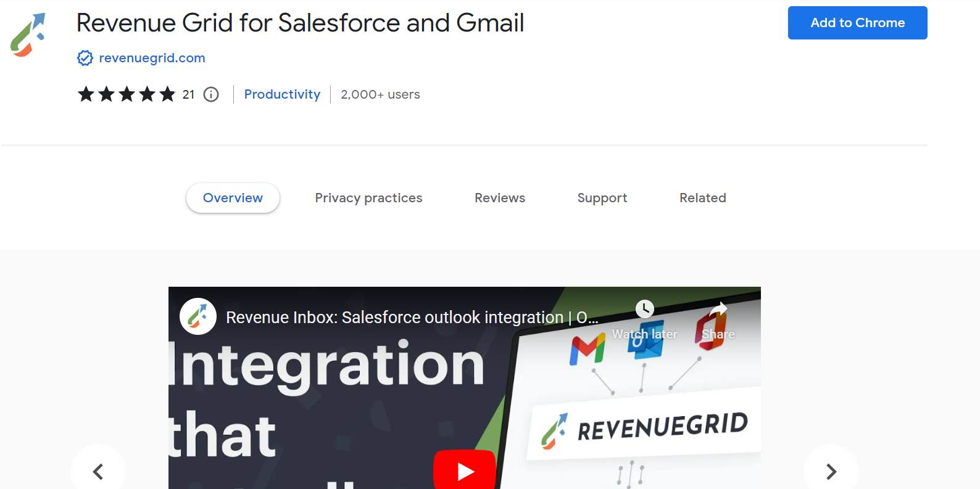Open the Related tab
This screenshot has height=489, width=980.
(703, 198)
